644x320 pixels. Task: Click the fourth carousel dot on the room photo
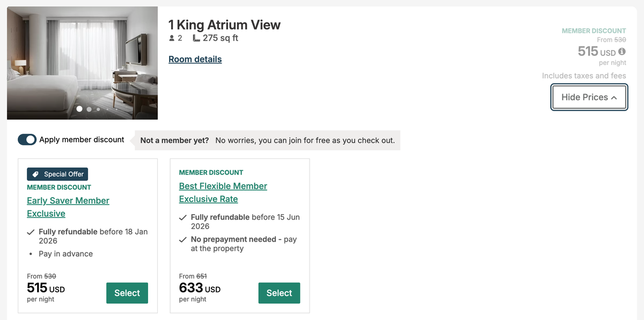(x=107, y=109)
